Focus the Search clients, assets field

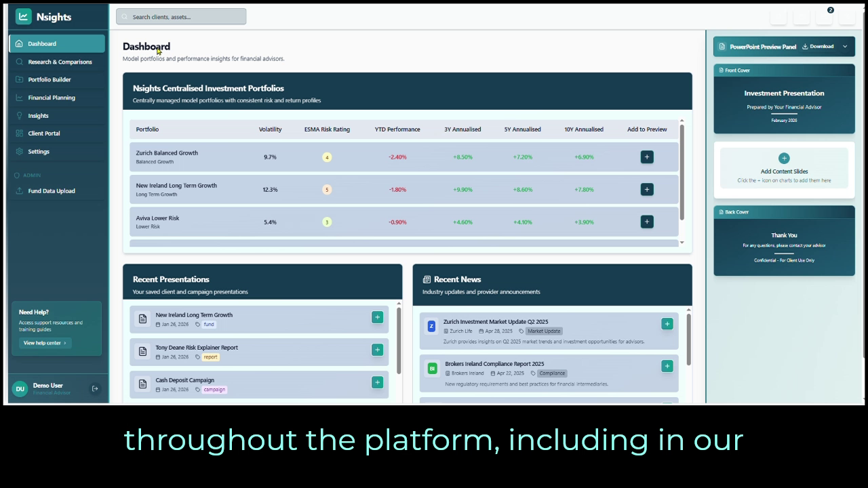pos(181,17)
